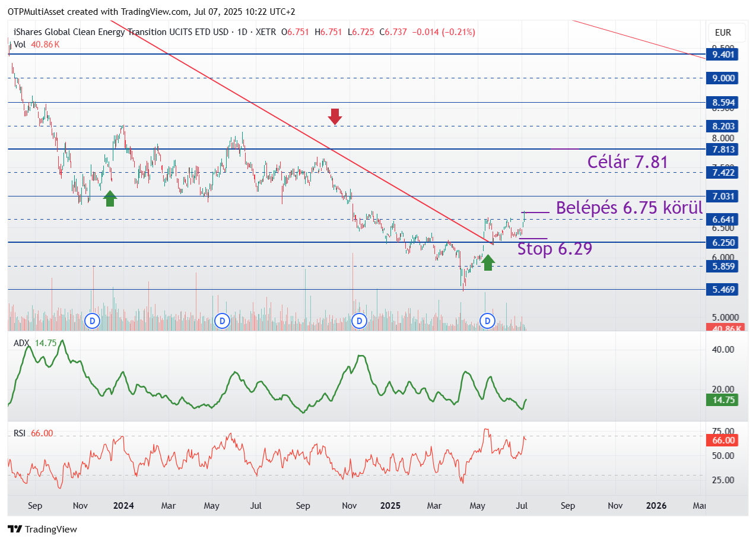The height and width of the screenshot is (542, 756).
Task: Select the red down arrow drawing
Action: coord(335,116)
